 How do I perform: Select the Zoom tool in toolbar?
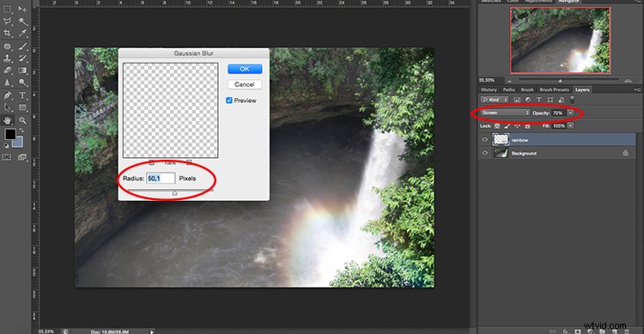[x=22, y=120]
